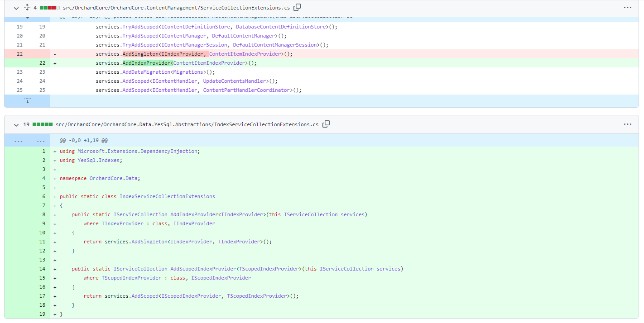Click 'AddSingleton' on the deleted red line

click(x=140, y=54)
